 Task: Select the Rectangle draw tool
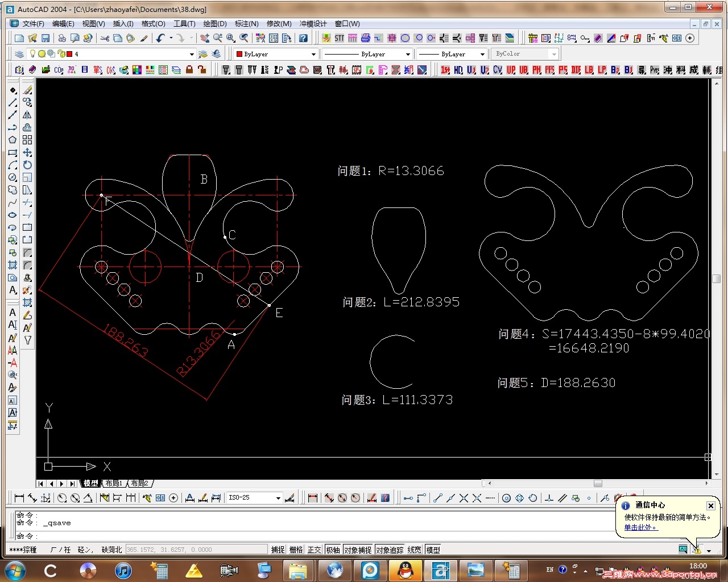click(x=13, y=152)
